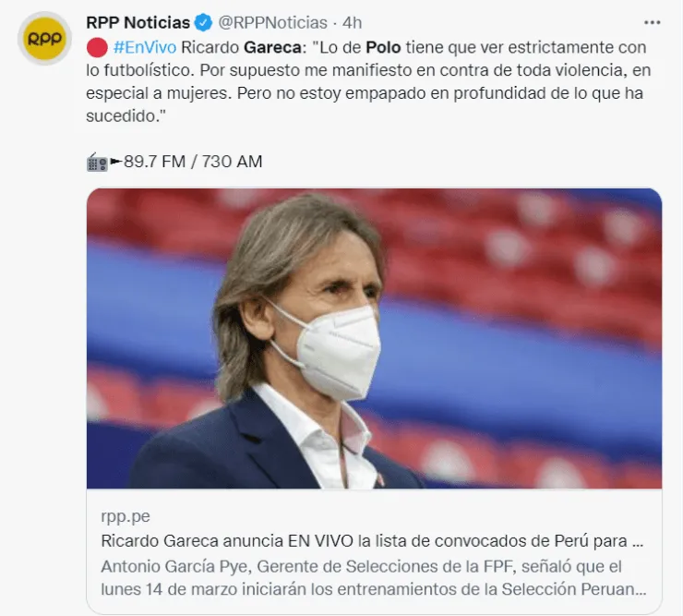Click the RPP Noticias display name
This screenshot has height=616, width=683.
click(x=138, y=23)
